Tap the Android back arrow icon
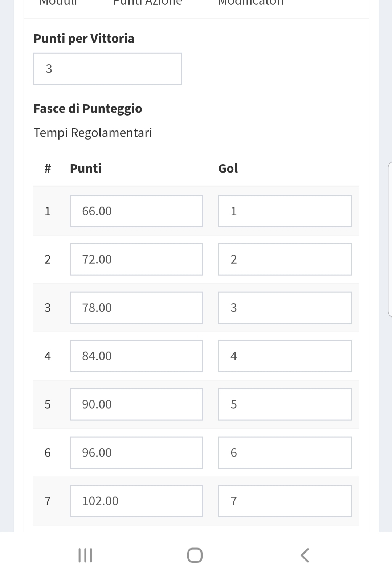392x578 pixels. (x=305, y=555)
